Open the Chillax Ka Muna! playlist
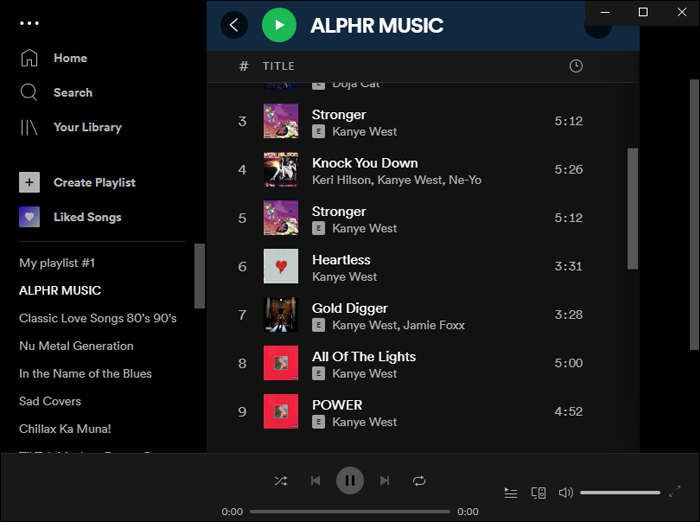The width and height of the screenshot is (700, 522). coord(65,429)
